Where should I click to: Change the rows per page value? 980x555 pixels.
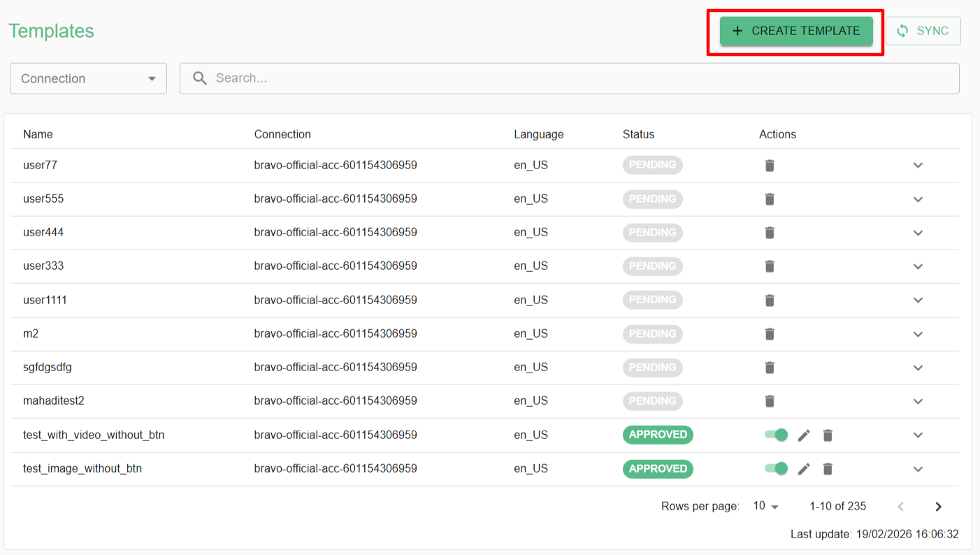point(765,506)
